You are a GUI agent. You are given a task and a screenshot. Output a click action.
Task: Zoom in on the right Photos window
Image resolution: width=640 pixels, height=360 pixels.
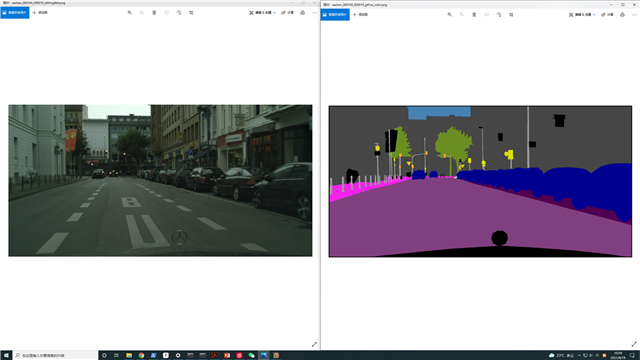tap(450, 15)
